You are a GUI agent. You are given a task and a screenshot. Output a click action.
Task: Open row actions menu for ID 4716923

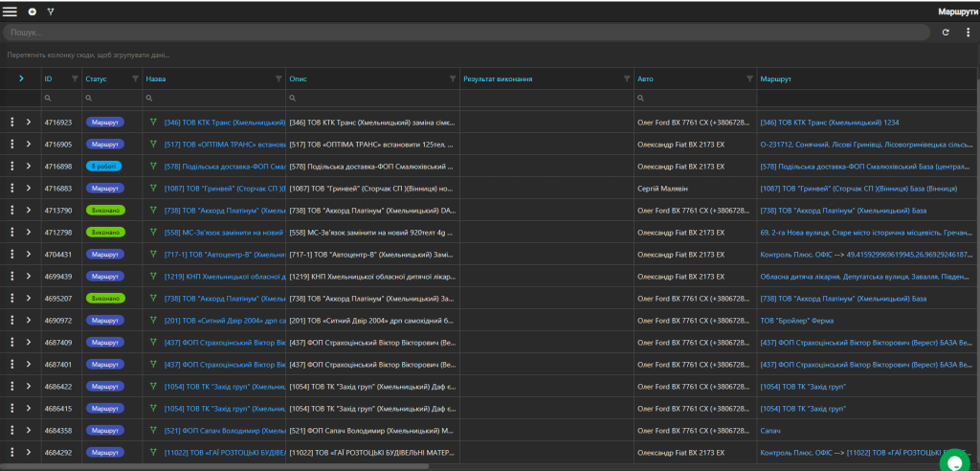pyautogui.click(x=11, y=122)
